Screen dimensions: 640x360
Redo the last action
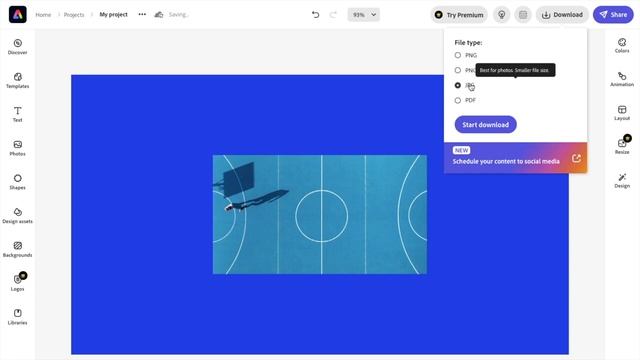point(333,15)
